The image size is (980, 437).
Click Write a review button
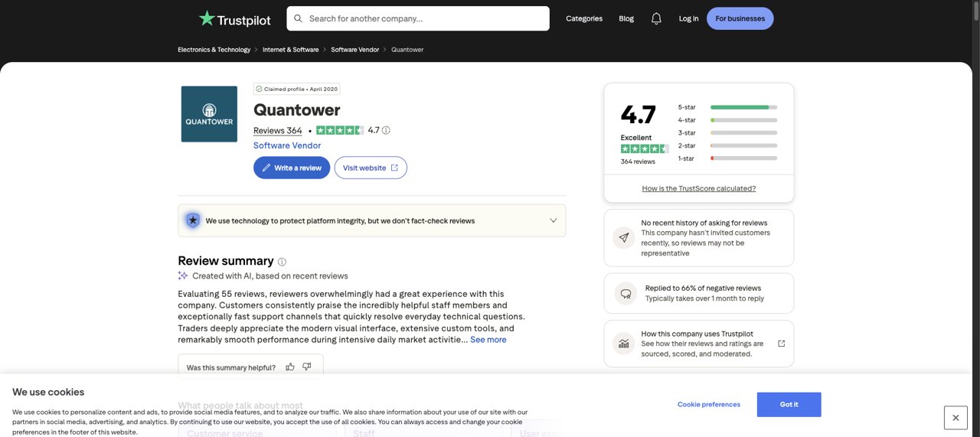[292, 168]
